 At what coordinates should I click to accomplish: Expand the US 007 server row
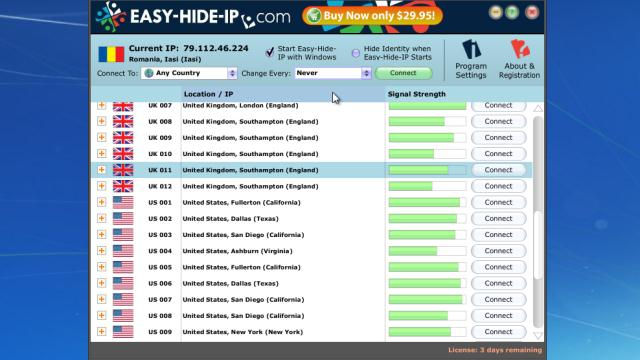(x=102, y=299)
